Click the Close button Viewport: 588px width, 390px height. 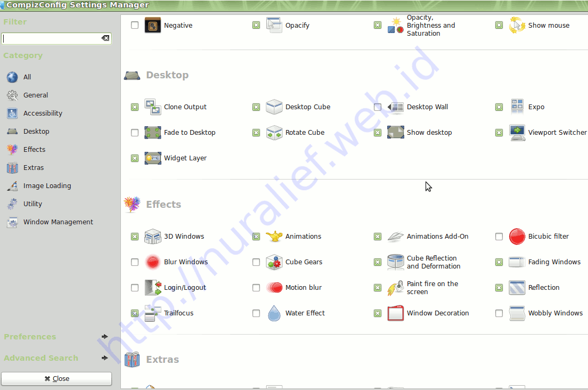(56, 378)
